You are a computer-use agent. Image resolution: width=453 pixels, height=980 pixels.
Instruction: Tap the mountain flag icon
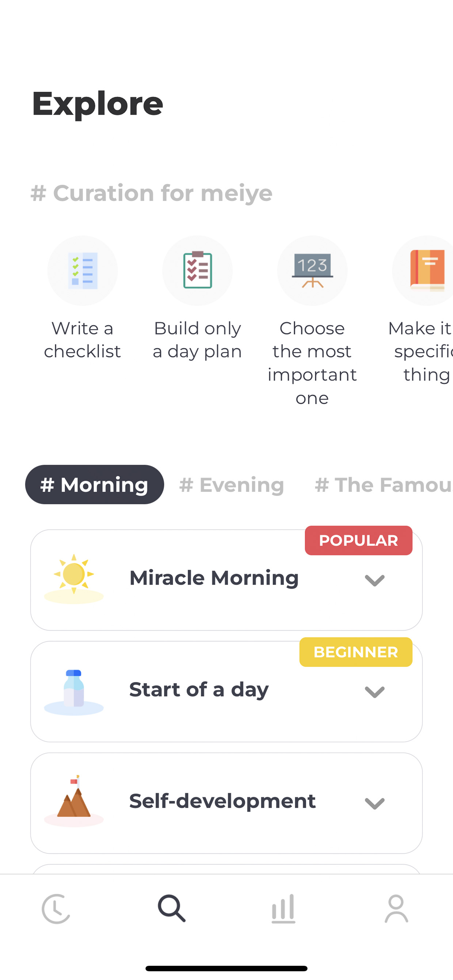point(74,800)
